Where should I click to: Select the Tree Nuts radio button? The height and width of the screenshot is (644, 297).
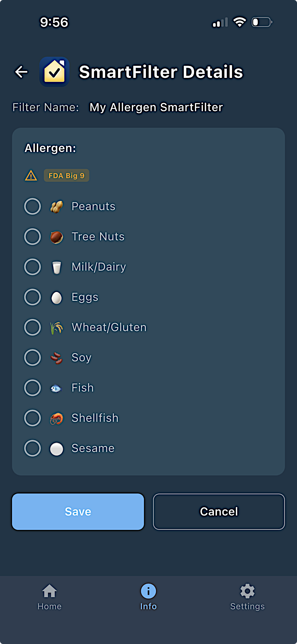[32, 237]
